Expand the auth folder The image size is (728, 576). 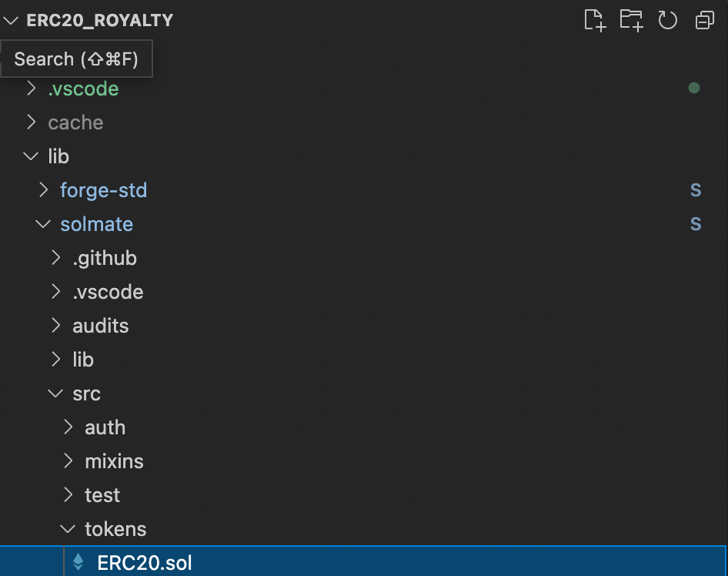(x=105, y=427)
